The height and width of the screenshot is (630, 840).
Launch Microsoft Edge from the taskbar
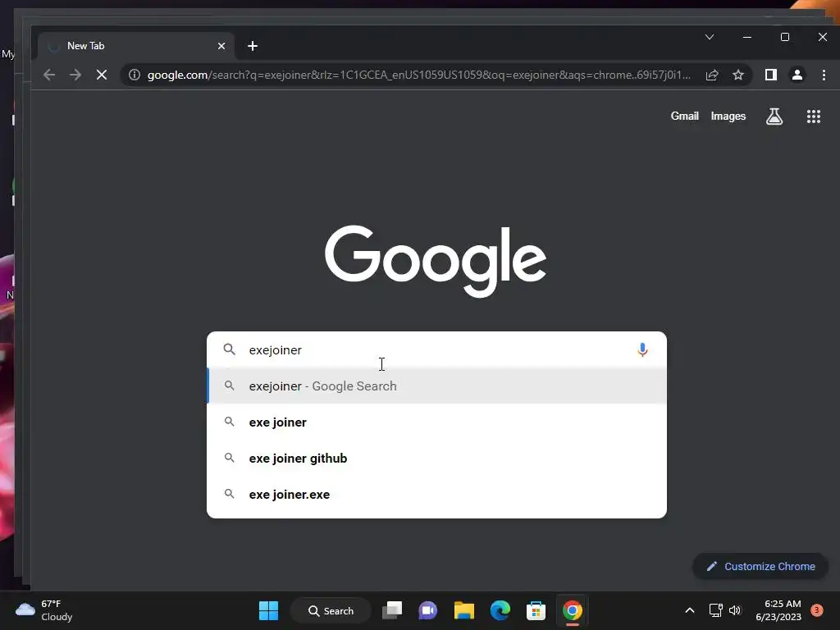click(x=500, y=610)
